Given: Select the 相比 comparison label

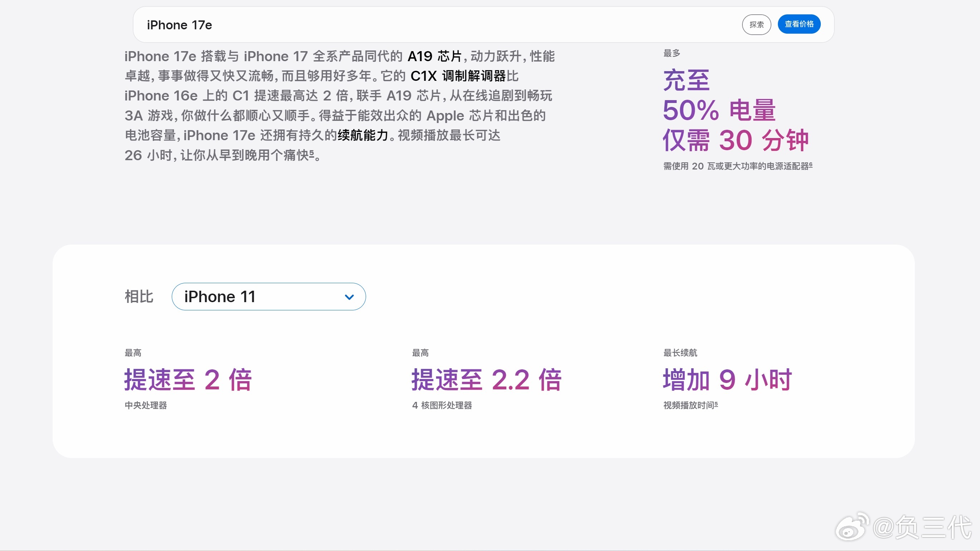Looking at the screenshot, I should 138,297.
